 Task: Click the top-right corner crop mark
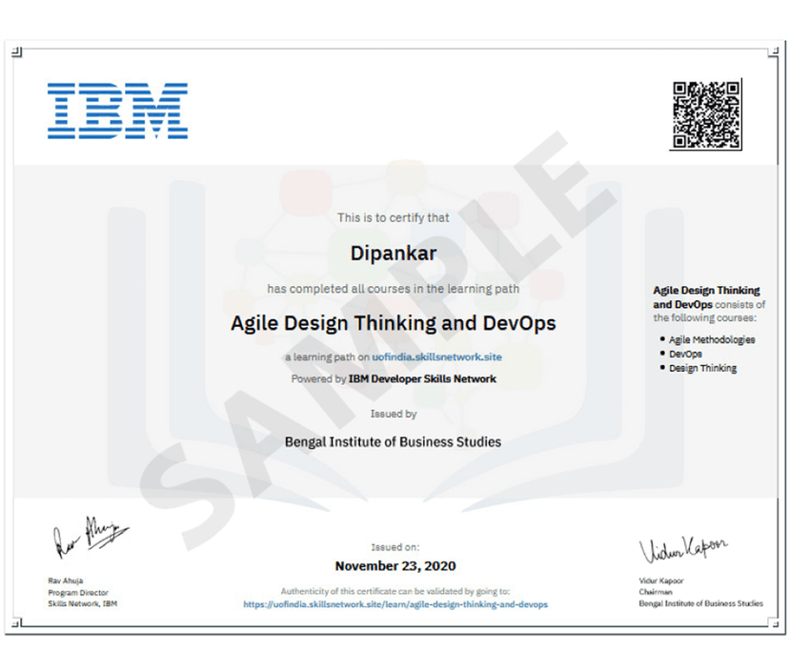coord(774,51)
